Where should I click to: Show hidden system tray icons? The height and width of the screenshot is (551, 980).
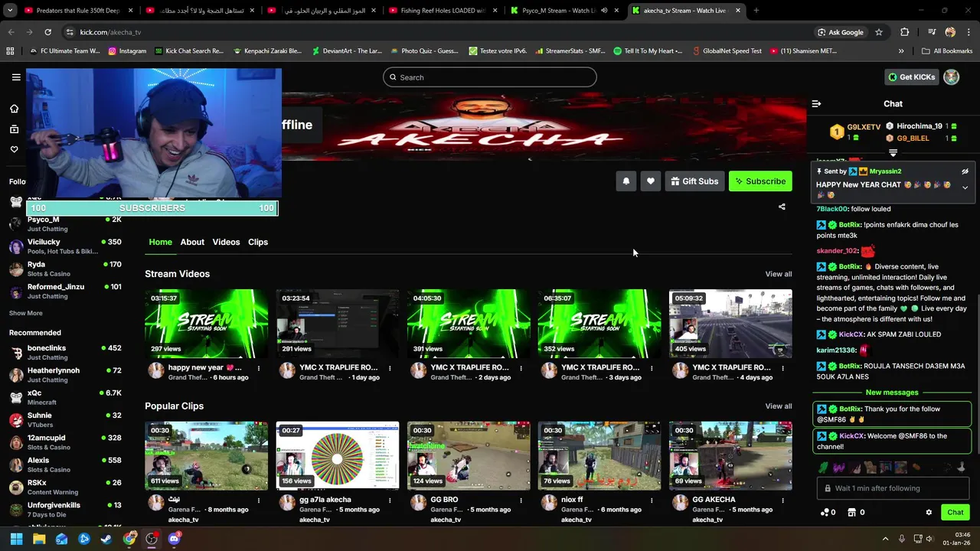886,539
